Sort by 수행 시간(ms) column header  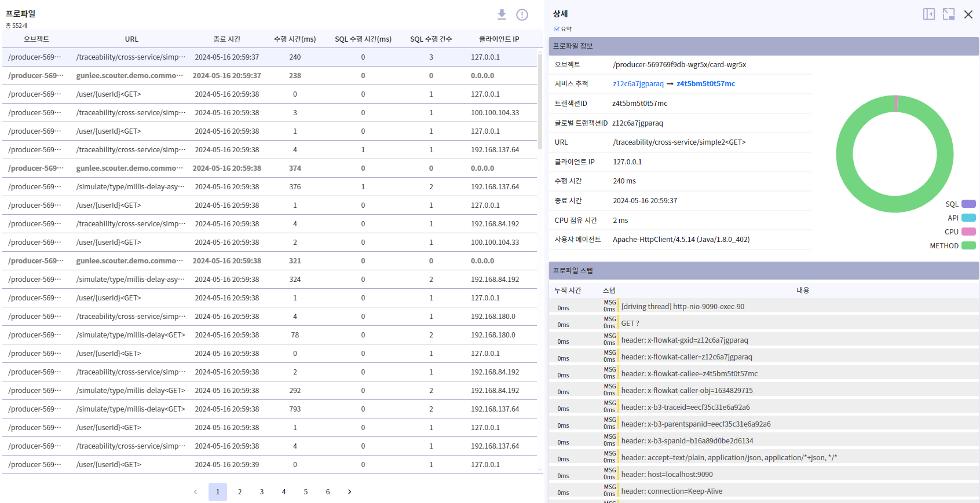coord(295,39)
